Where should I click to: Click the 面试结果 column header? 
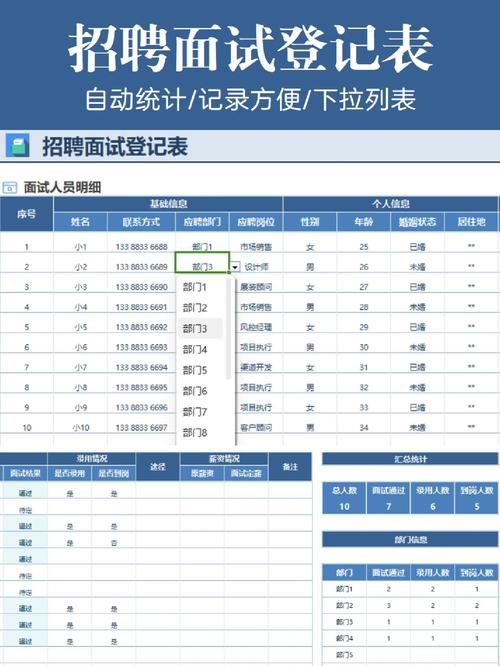tap(25, 474)
